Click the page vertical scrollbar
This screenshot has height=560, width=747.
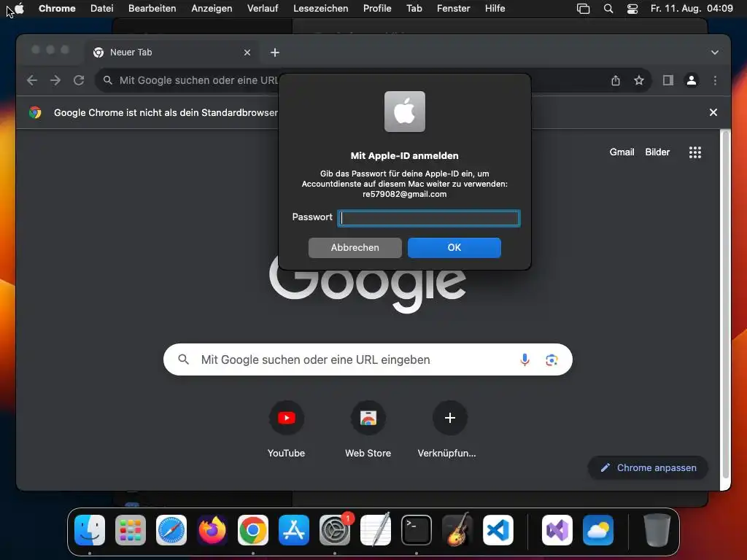click(x=726, y=305)
